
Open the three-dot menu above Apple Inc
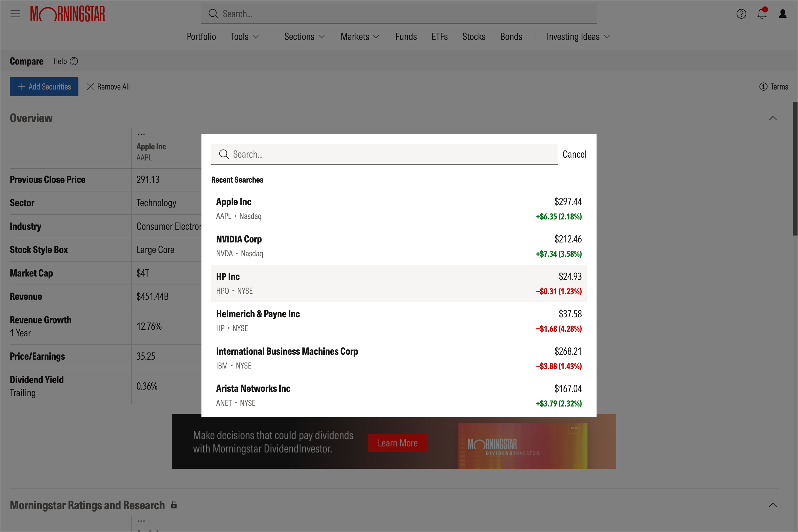pyautogui.click(x=141, y=135)
